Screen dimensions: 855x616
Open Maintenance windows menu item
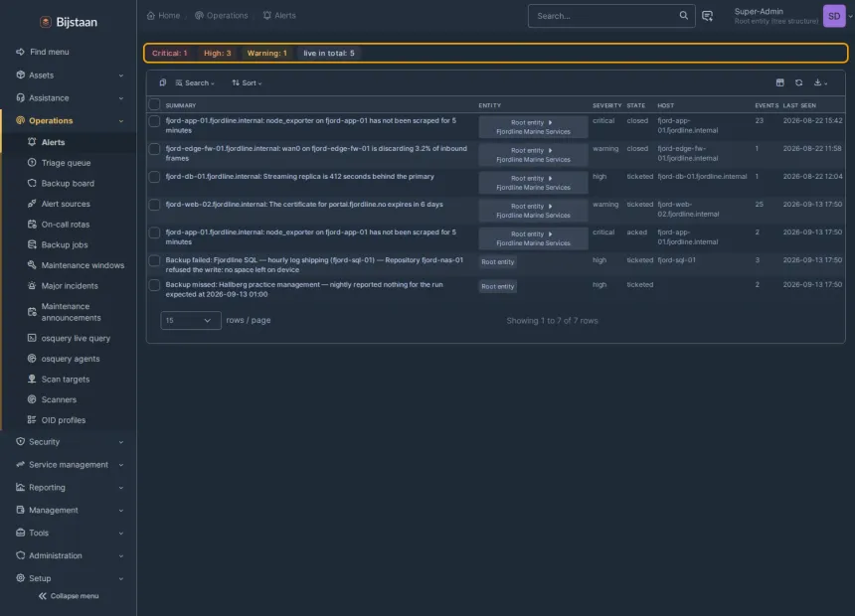click(83, 265)
